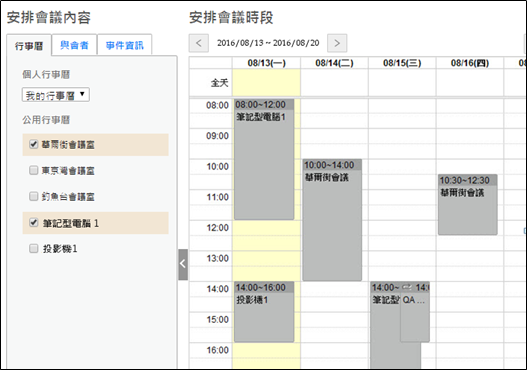Click the 16:00 time label

[217, 350]
